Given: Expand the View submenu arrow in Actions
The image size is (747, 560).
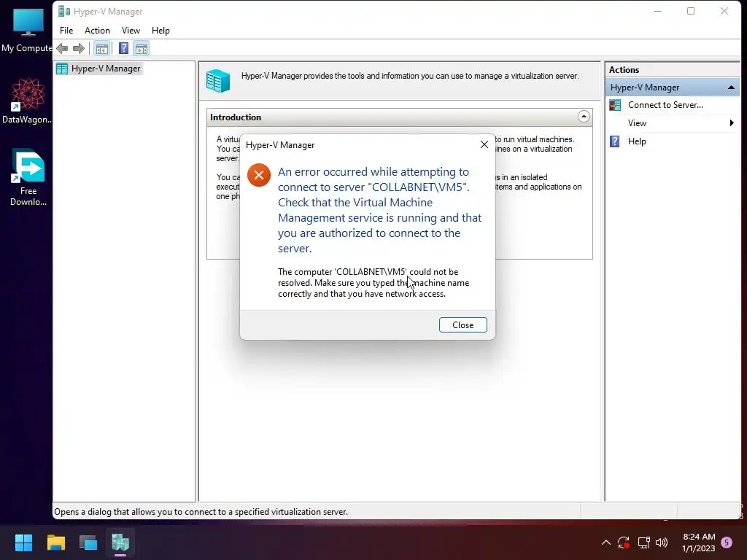Looking at the screenshot, I should [732, 123].
